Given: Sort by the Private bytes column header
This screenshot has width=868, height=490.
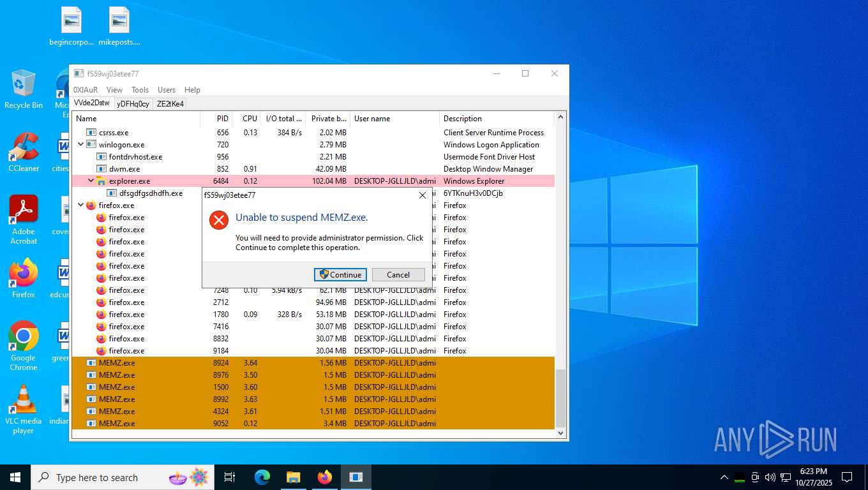Looking at the screenshot, I should pos(328,119).
